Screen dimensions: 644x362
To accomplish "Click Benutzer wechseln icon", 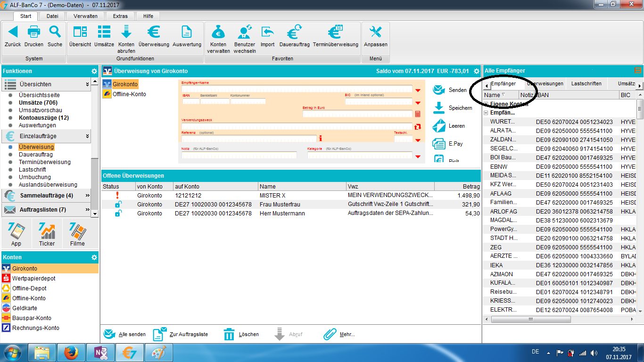I will (245, 32).
